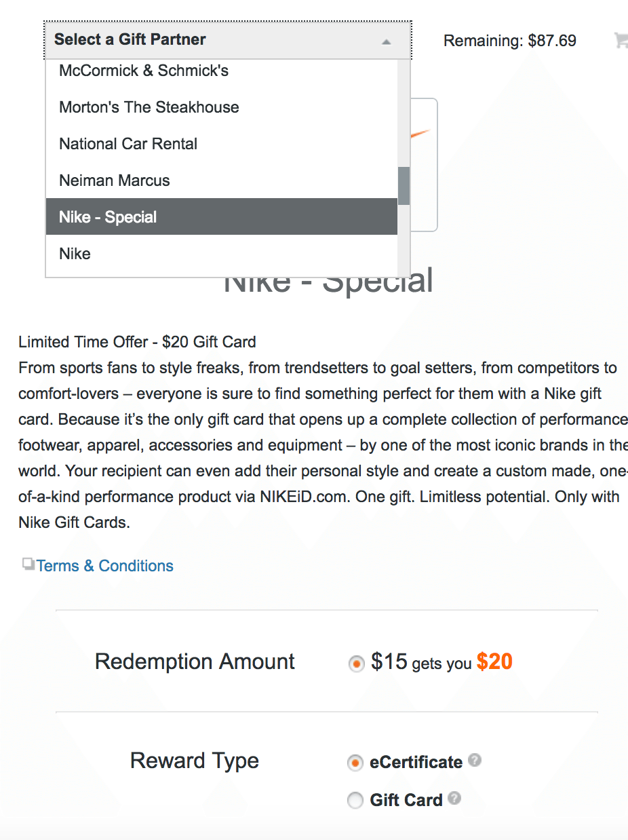Screen dimensions: 628x840
Task: Open the Terms & Conditions link
Action: pos(105,566)
